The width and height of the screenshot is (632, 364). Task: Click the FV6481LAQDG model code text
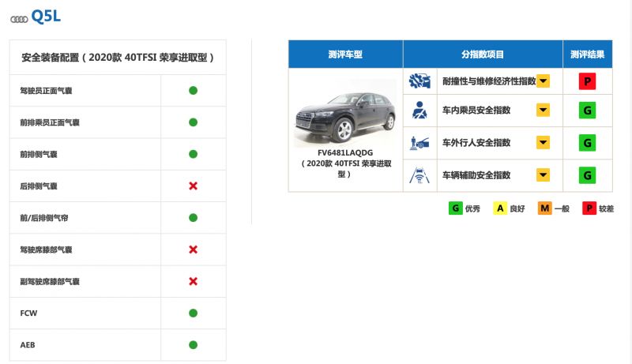[x=345, y=153]
